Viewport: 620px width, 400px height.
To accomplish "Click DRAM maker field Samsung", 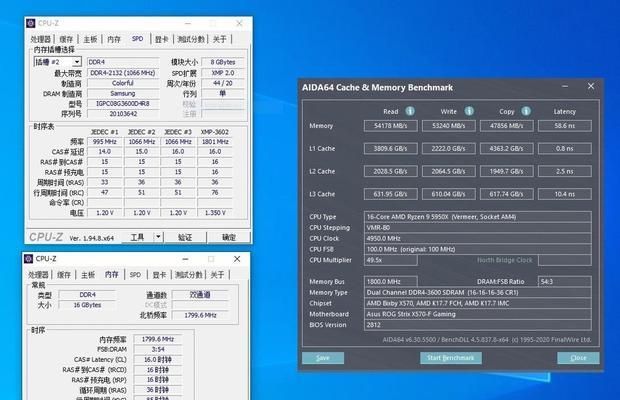I will pyautogui.click(x=123, y=93).
